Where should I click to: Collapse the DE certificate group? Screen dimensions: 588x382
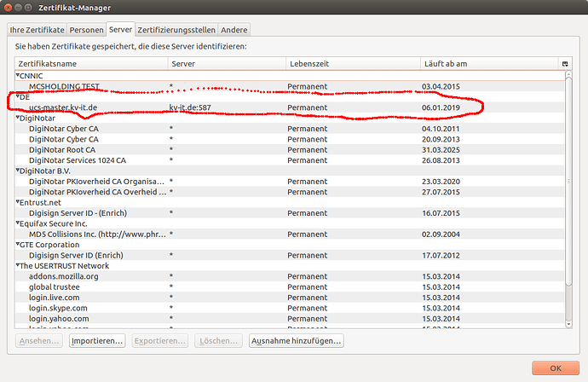(18, 97)
